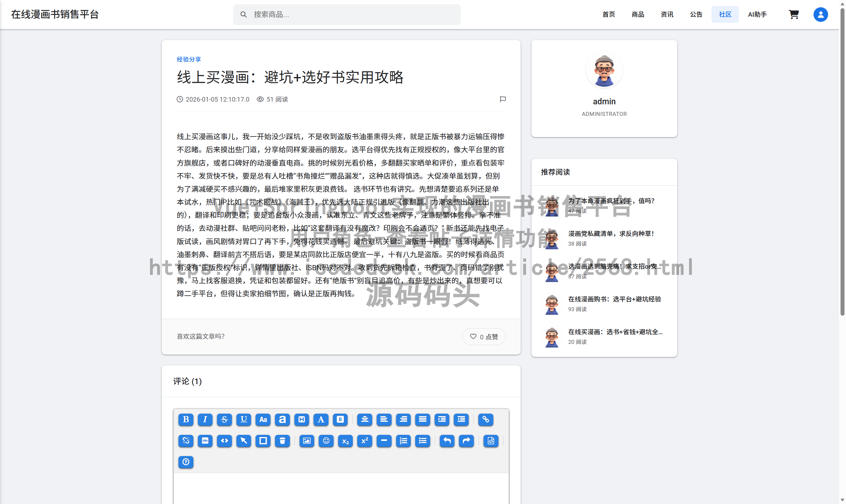Insert a hyperlink via link icon

click(x=485, y=419)
